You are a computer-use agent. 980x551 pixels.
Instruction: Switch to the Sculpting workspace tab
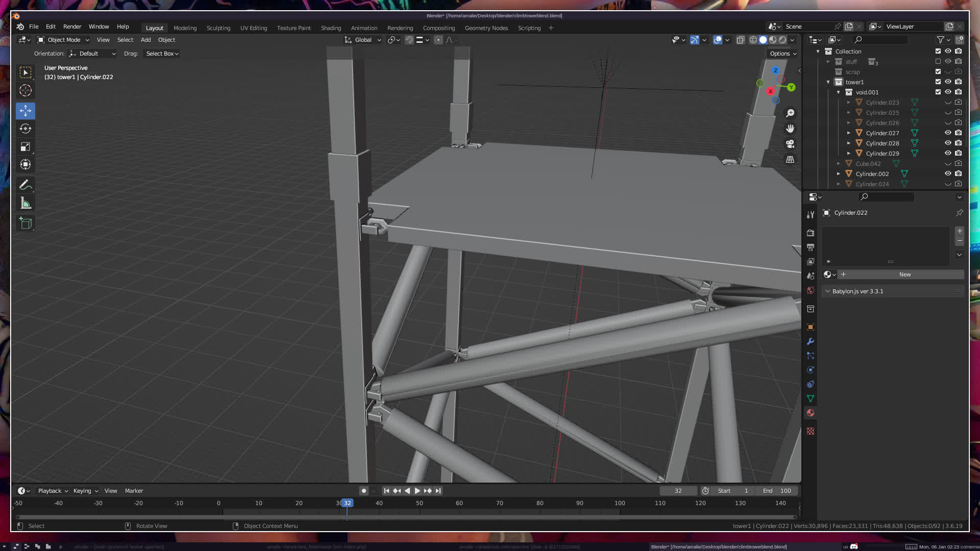218,28
